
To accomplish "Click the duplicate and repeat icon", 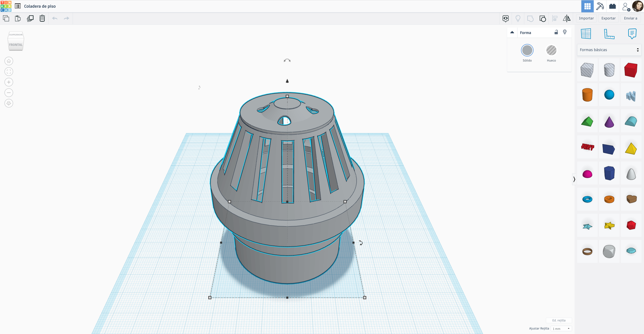I will pos(30,18).
